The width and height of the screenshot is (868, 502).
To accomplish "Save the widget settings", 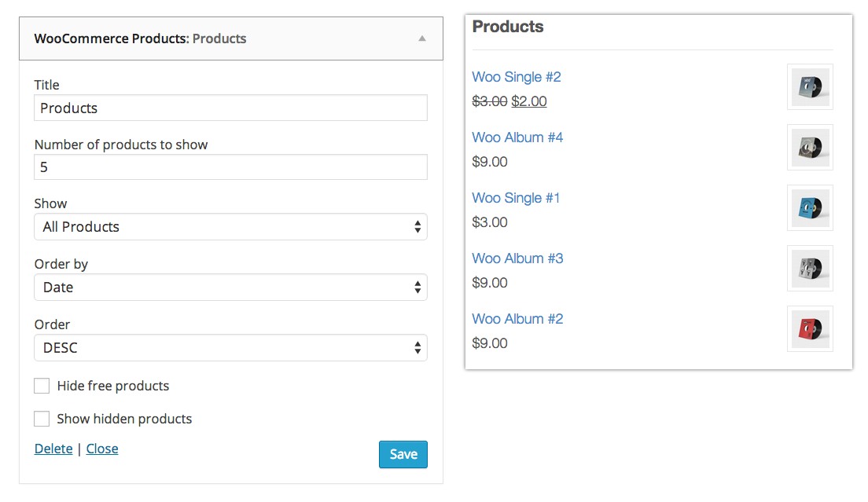I will [x=403, y=454].
